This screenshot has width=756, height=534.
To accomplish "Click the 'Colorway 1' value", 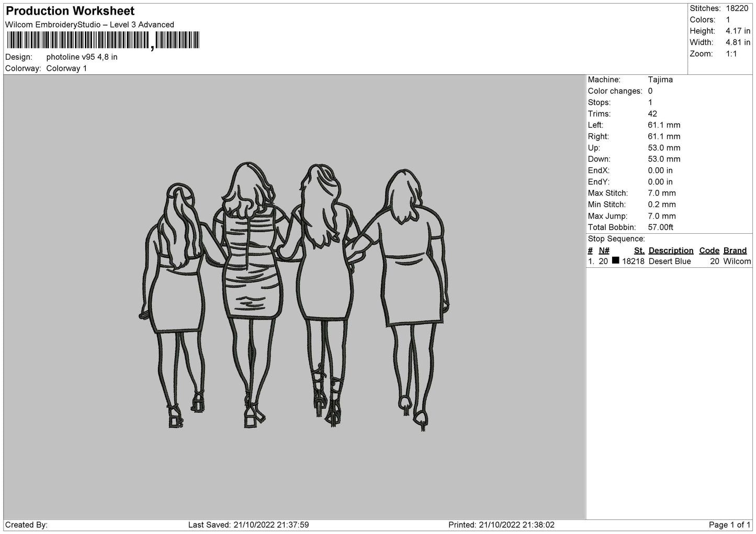I will 66,69.
